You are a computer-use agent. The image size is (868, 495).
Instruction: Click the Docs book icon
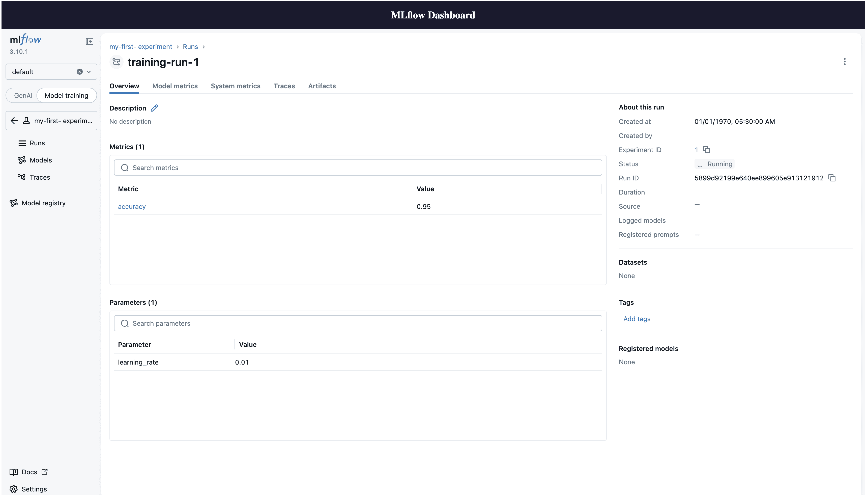(x=14, y=472)
